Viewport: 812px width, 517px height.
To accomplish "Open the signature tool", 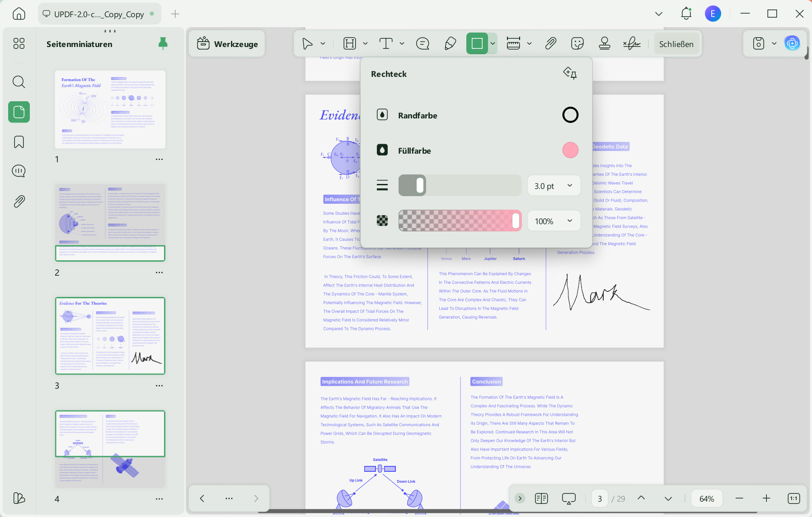I will (x=632, y=43).
